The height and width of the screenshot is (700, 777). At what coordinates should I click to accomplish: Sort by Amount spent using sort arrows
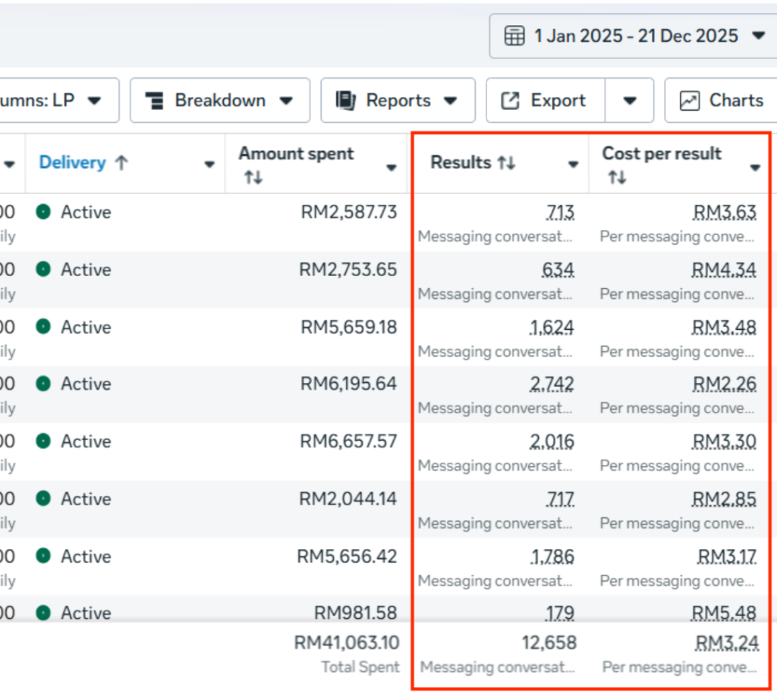tap(253, 177)
